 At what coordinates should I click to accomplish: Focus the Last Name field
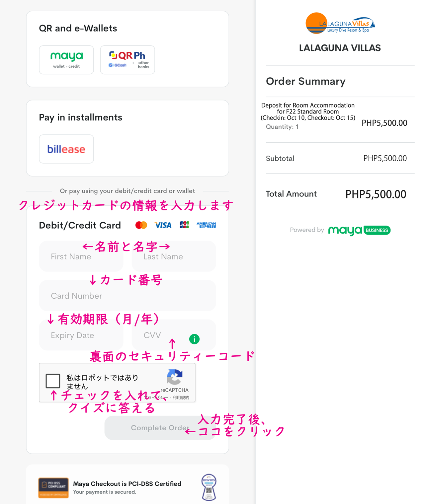174,256
